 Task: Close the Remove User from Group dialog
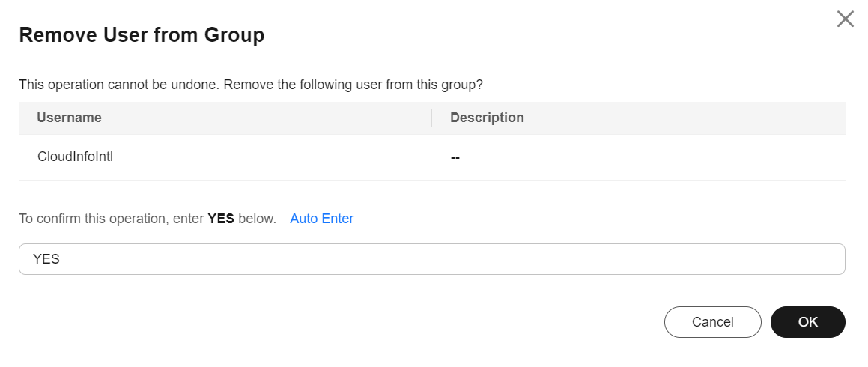point(845,19)
